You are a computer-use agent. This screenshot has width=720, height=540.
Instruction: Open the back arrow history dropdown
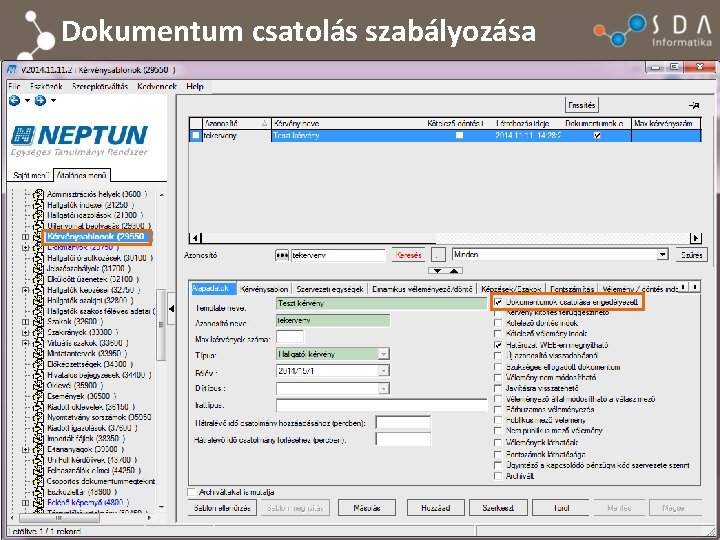coord(27,101)
